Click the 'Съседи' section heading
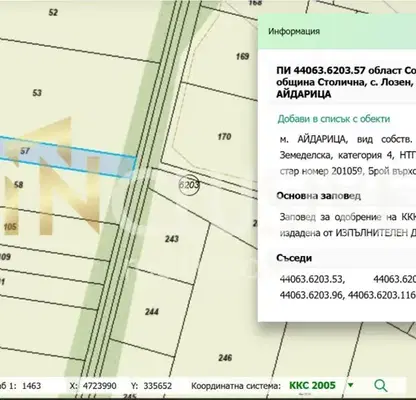The height and width of the screenshot is (400, 416). click(294, 258)
